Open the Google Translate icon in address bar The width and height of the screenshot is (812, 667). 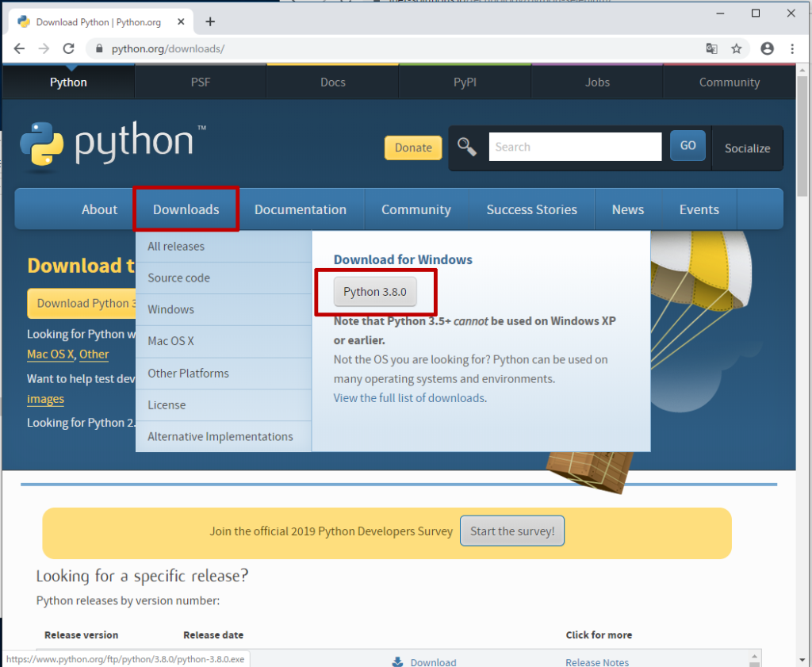pyautogui.click(x=712, y=48)
